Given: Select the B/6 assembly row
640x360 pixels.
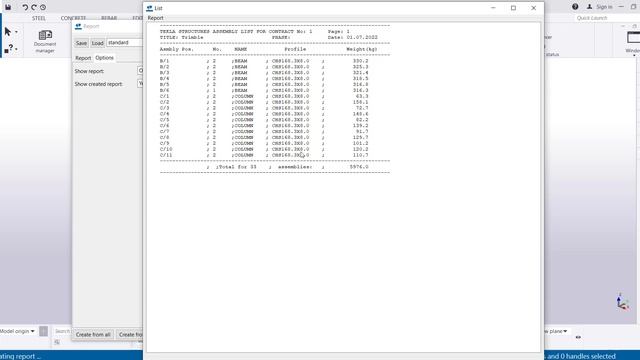Looking at the screenshot, I should [x=264, y=90].
